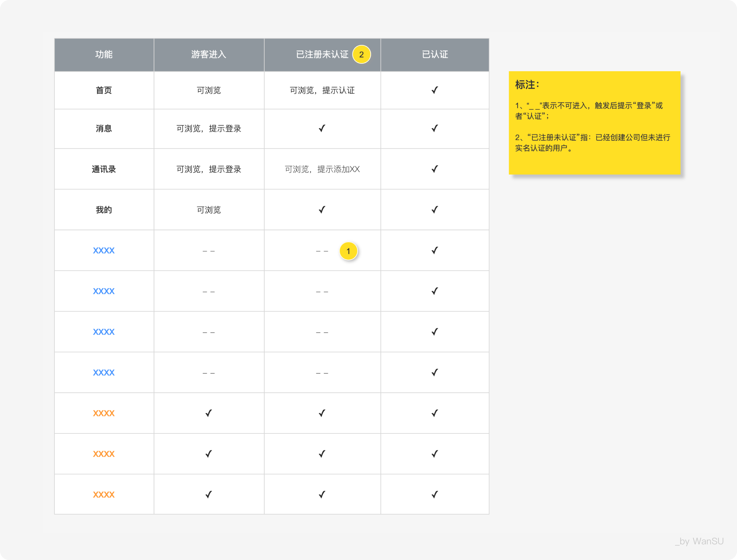
Task: Click the _by WanSU watermark text
Action: pos(699,541)
